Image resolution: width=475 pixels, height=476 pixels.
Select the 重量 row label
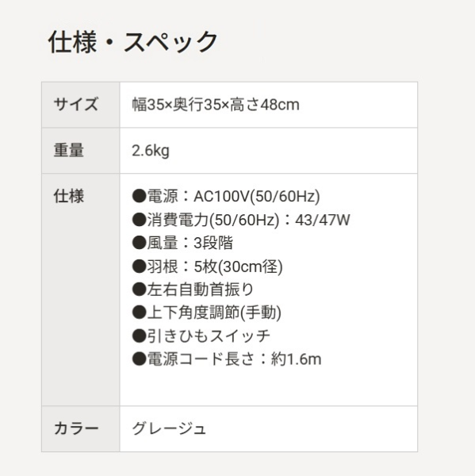(x=69, y=151)
